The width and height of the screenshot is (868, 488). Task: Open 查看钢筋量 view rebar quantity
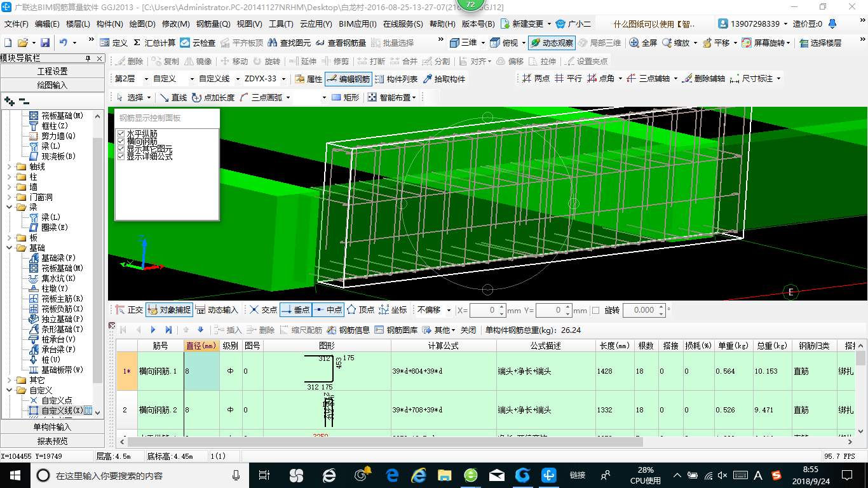[341, 43]
